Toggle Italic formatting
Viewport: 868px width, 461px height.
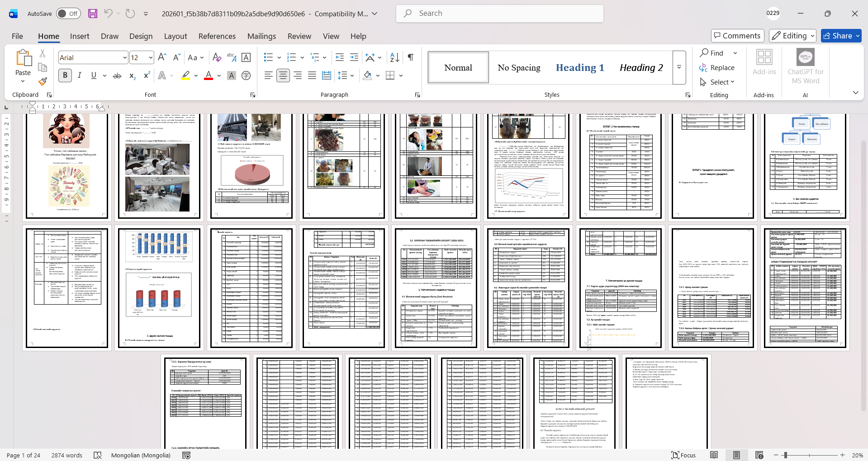point(80,75)
